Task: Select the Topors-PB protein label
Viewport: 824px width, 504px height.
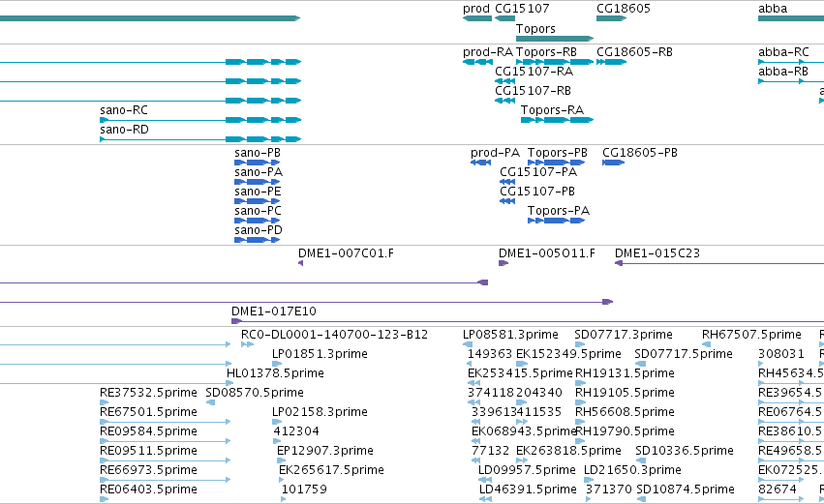Action: [x=557, y=153]
